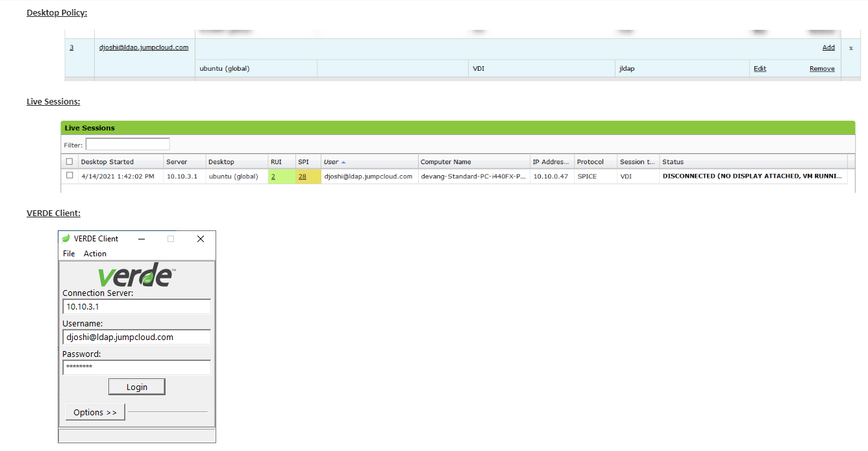Image resolution: width=868 pixels, height=451 pixels.
Task: Open the RUI link 2 in session row
Action: pyautogui.click(x=273, y=177)
